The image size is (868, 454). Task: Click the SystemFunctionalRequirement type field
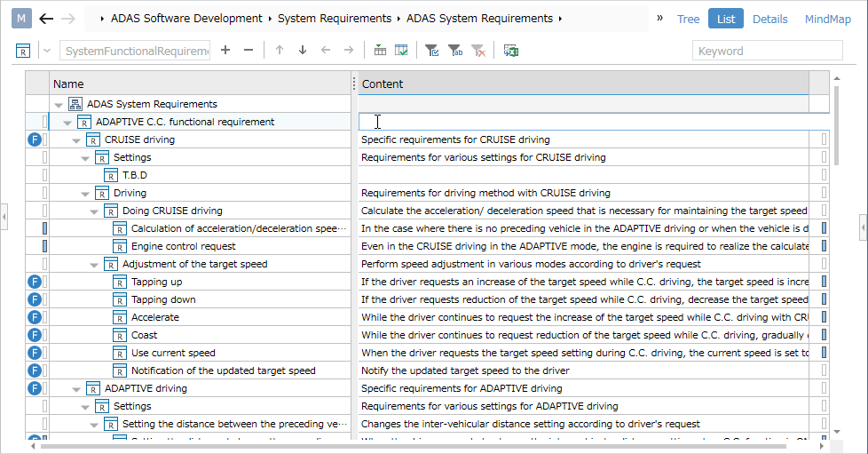[135, 51]
